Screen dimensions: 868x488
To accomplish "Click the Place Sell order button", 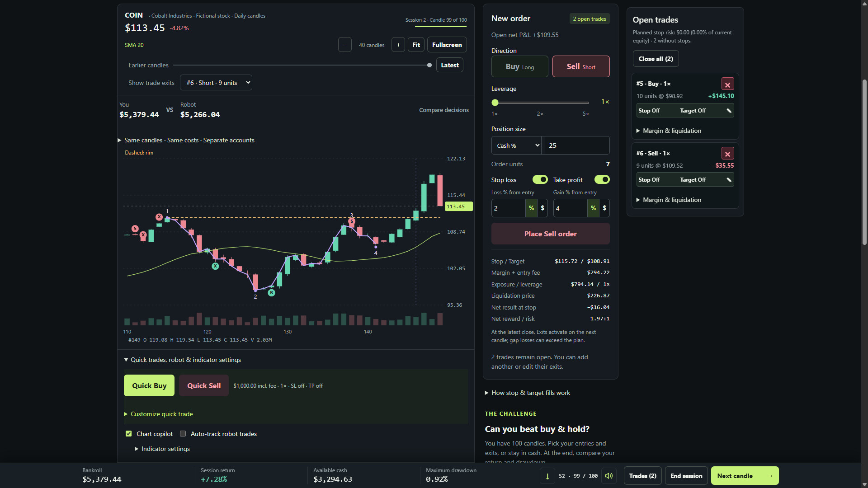I will tap(550, 234).
